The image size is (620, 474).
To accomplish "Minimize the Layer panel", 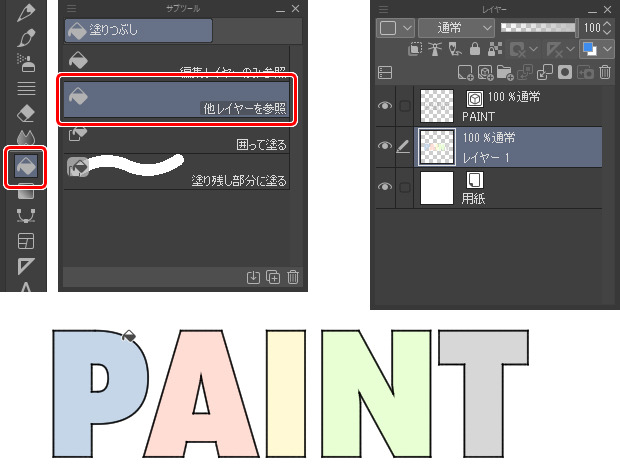I will pos(592,10).
